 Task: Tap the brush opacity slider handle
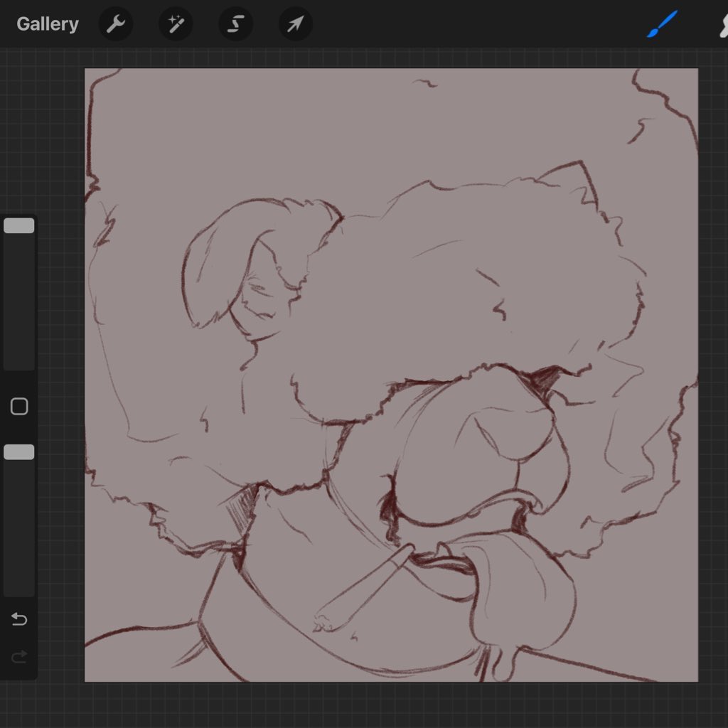tap(19, 451)
